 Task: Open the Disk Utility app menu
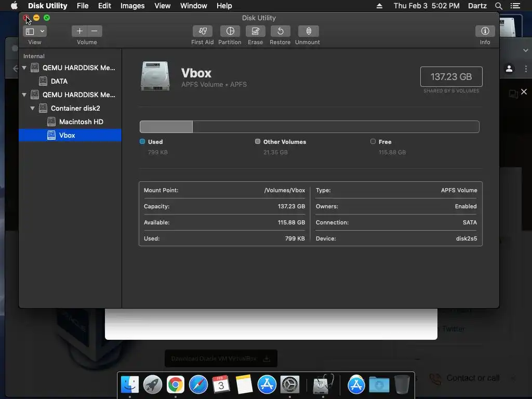47,6
